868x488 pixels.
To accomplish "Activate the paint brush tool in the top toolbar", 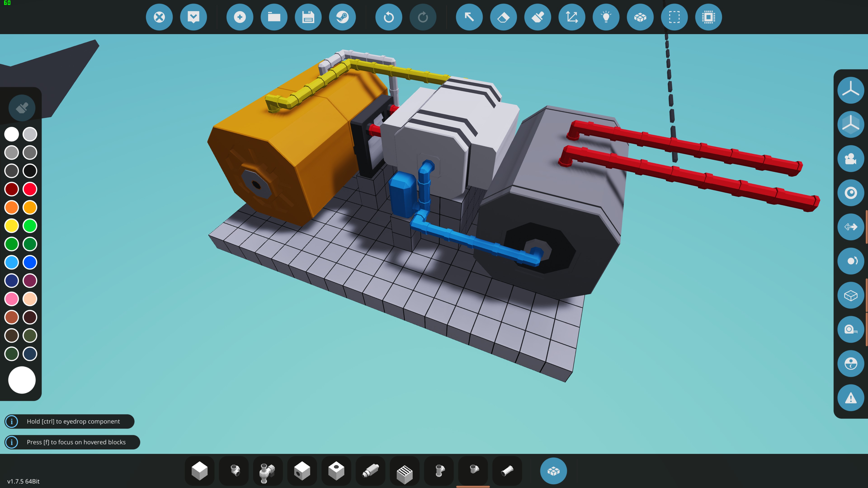I will click(538, 17).
